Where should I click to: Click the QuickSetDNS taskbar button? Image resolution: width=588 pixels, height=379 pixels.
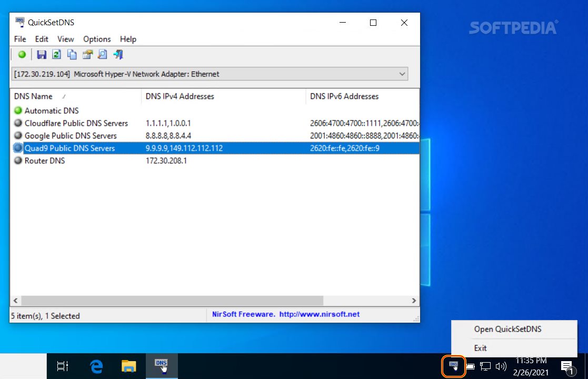pos(162,366)
